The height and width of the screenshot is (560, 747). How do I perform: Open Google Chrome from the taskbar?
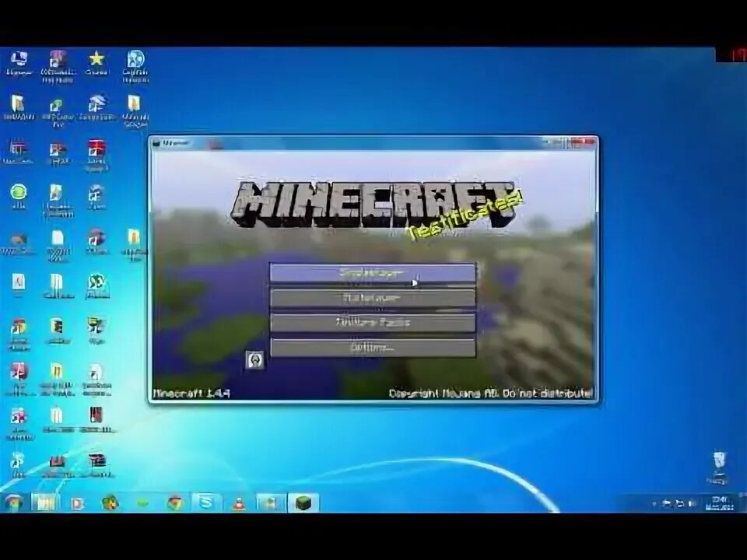[x=175, y=503]
